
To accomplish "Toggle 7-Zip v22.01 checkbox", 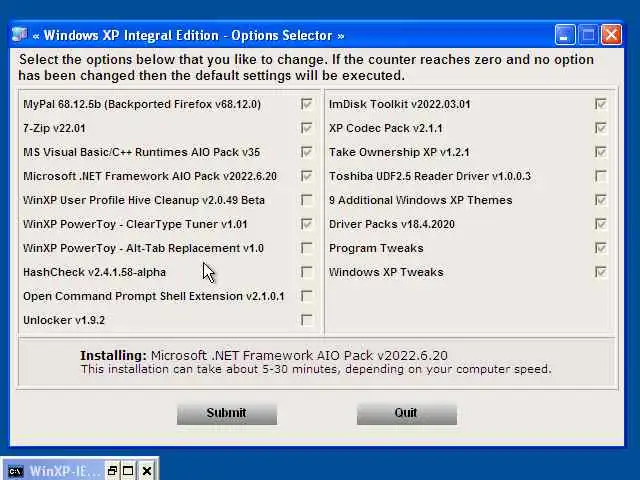I will pos(307,128).
